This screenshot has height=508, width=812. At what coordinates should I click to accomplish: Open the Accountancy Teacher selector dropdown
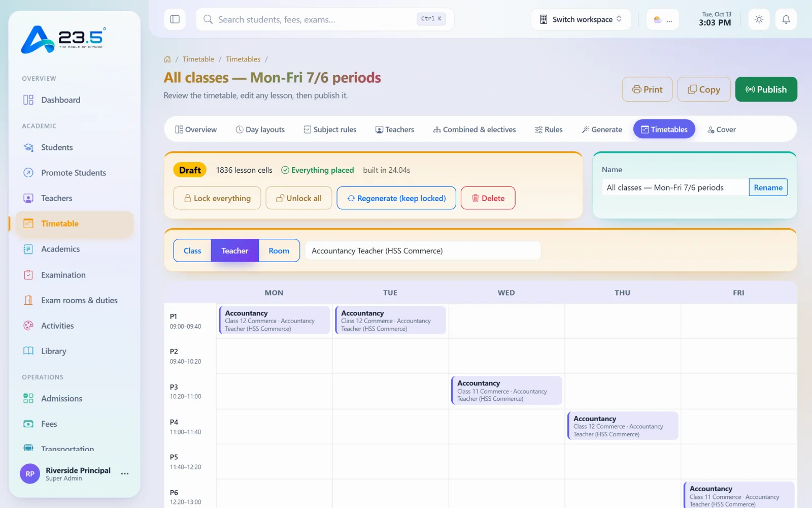[x=423, y=251]
